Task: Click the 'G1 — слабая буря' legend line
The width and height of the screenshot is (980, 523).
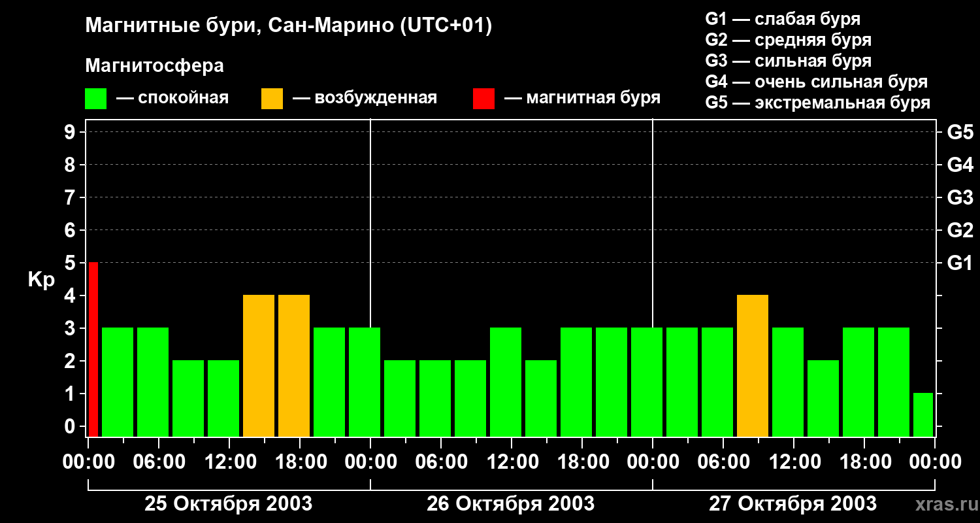Action: [x=783, y=19]
